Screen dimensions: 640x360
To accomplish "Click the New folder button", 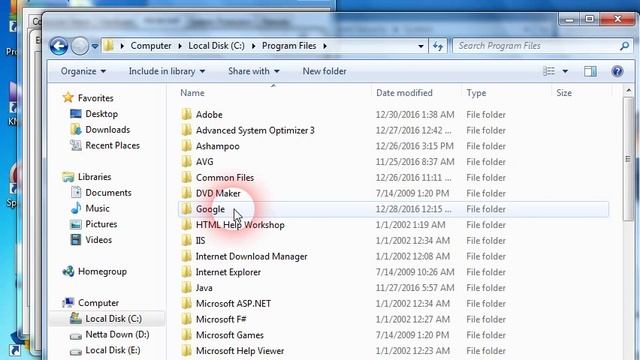I will 324,71.
